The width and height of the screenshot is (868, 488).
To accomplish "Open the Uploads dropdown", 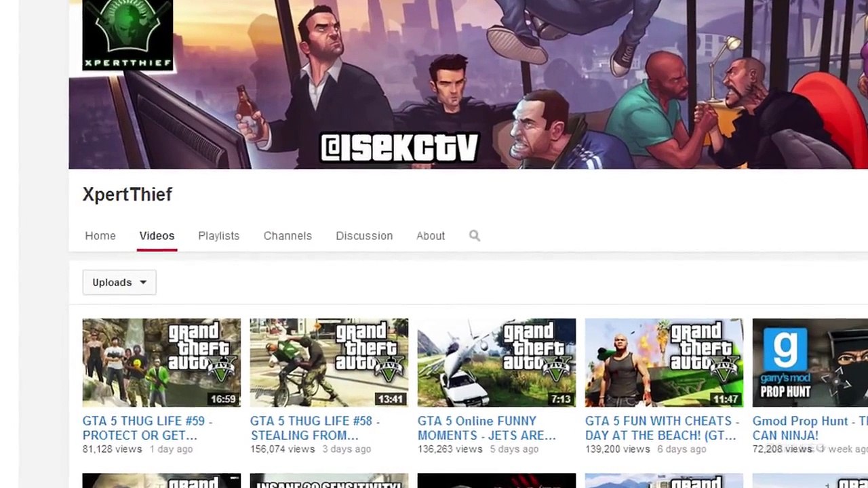I will point(119,282).
